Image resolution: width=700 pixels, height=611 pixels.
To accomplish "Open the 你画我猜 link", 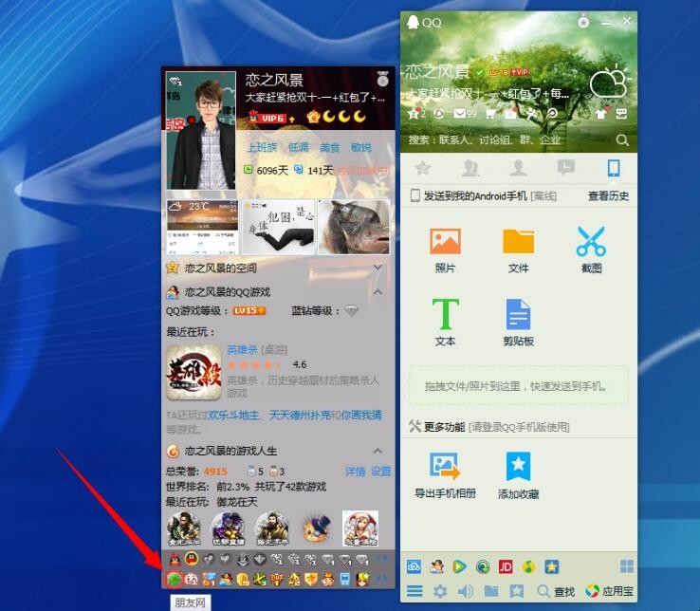I will click(361, 415).
